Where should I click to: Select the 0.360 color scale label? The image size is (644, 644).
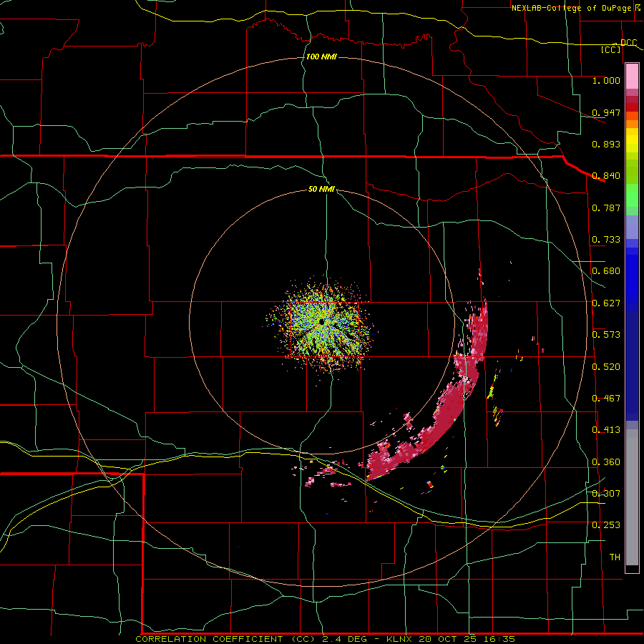click(x=606, y=462)
